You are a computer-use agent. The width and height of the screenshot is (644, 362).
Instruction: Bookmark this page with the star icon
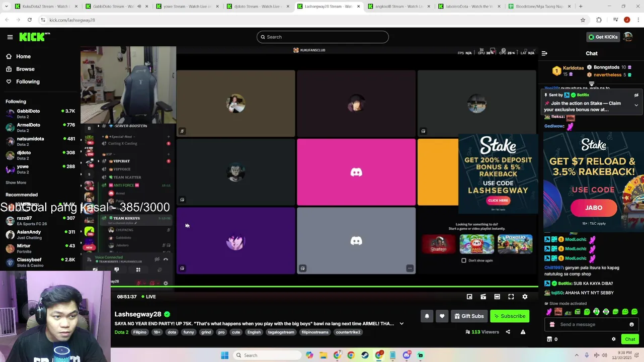[x=583, y=20]
